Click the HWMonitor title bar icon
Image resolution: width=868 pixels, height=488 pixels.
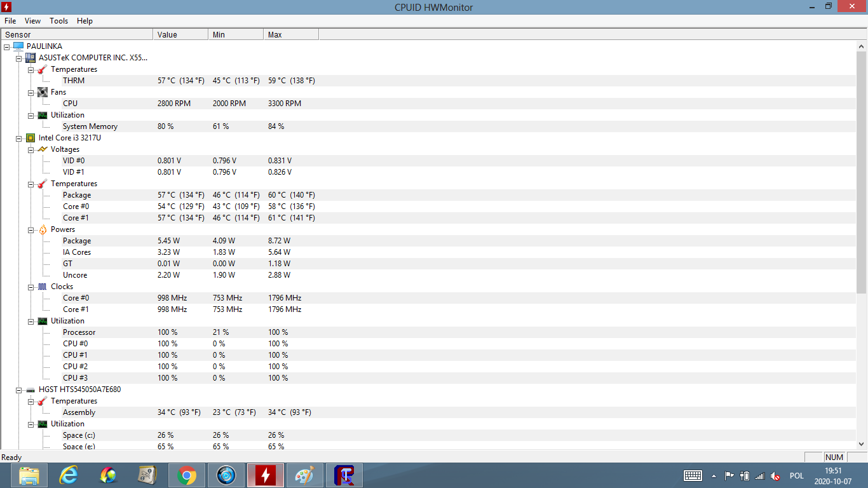6,7
